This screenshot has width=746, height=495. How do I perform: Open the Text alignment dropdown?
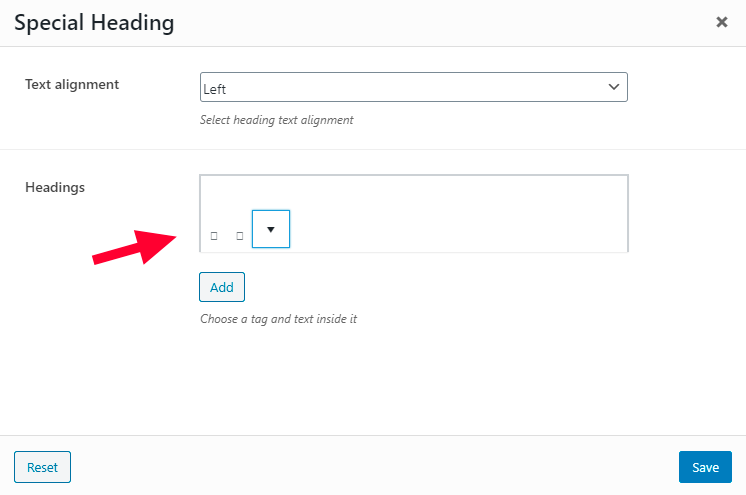click(x=413, y=87)
